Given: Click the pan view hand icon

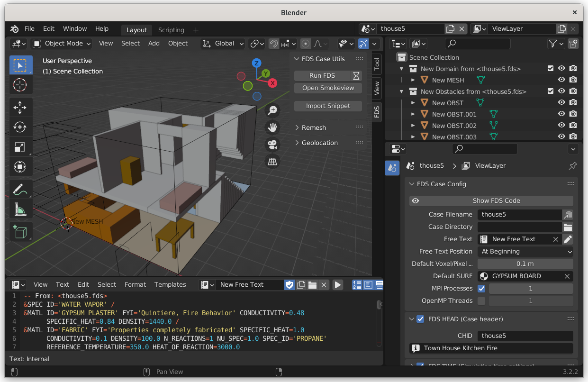Looking at the screenshot, I should (272, 127).
